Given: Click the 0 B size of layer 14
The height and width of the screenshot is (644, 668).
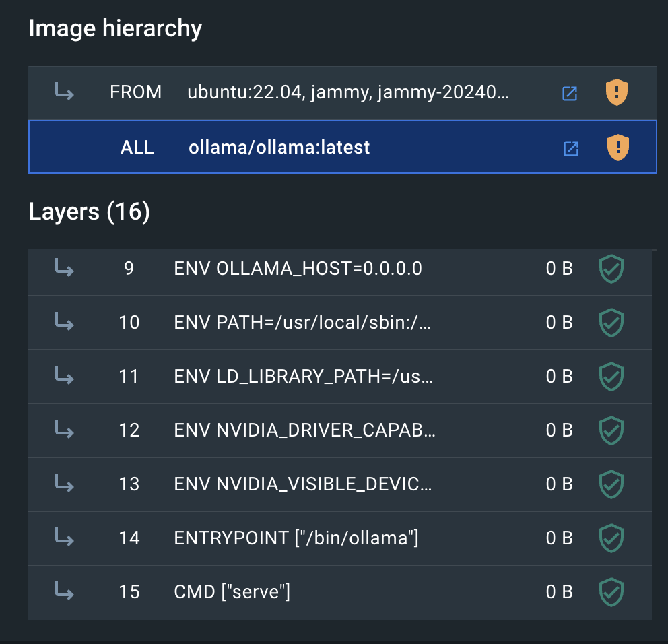Looking at the screenshot, I should [559, 538].
